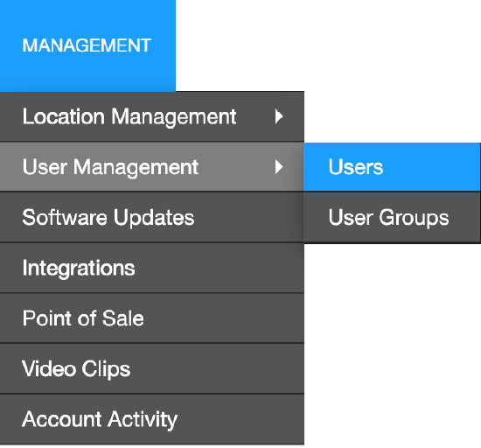481x448 pixels.
Task: Open User Groups from the submenu
Action: pyautogui.click(x=392, y=218)
